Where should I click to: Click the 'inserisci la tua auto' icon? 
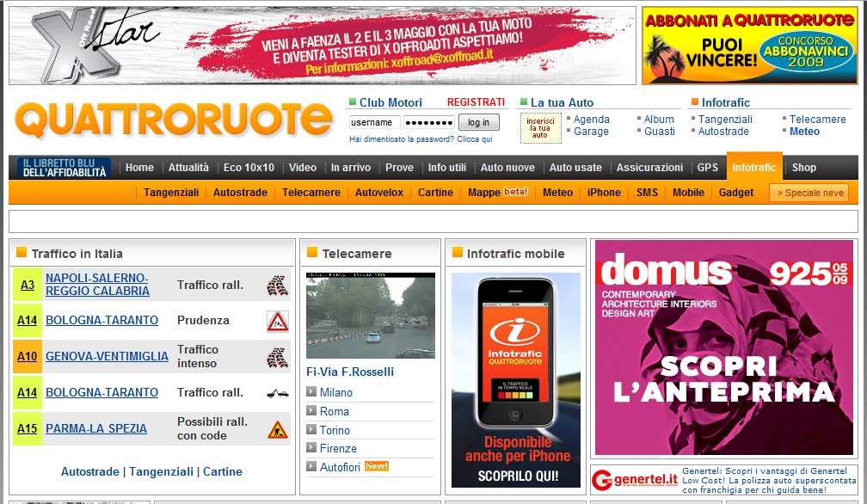tap(539, 129)
